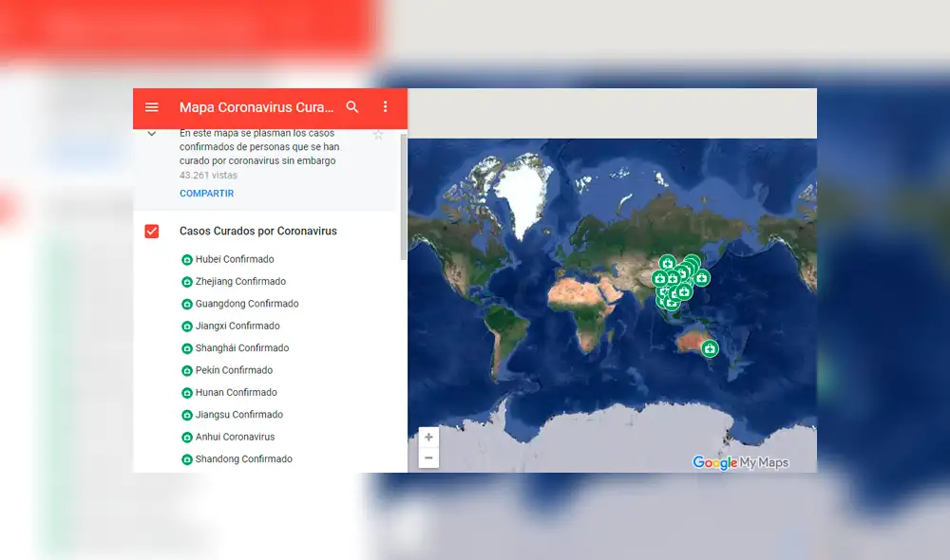Open the hamburger menu in the map header
This screenshot has height=560, width=950.
[x=151, y=107]
